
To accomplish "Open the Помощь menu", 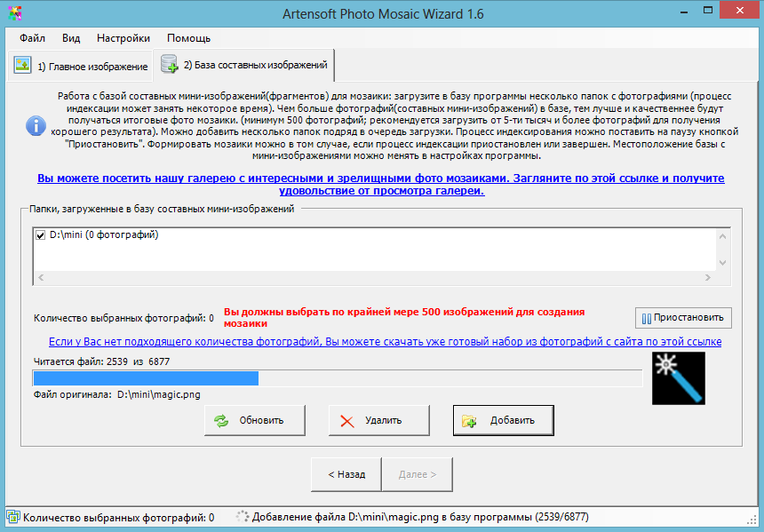I will point(188,38).
